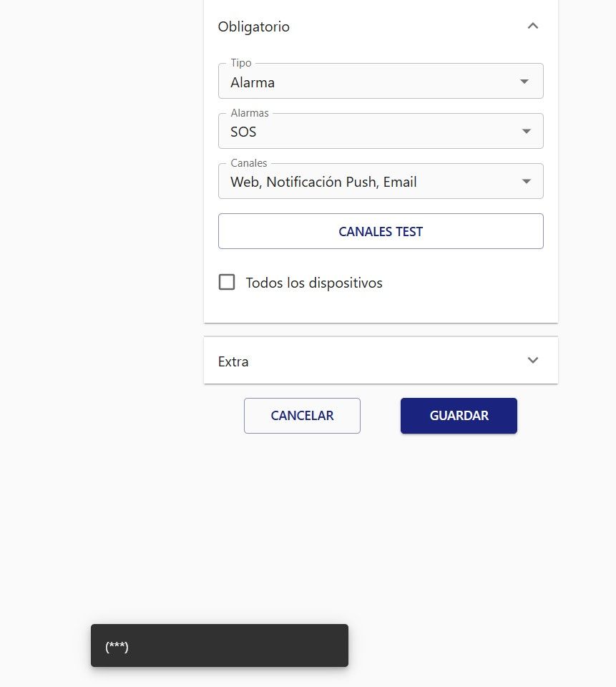
Task: Click the small "Alarmas" field label
Action: 250,113
